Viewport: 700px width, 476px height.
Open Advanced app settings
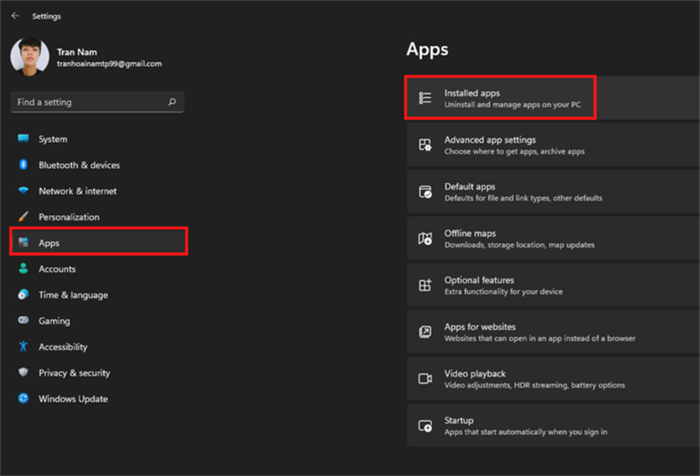point(554,145)
